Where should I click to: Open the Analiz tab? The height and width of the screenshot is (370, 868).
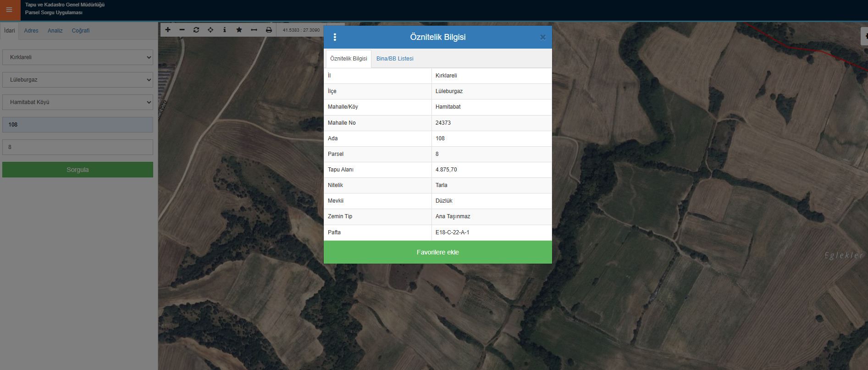click(x=55, y=31)
